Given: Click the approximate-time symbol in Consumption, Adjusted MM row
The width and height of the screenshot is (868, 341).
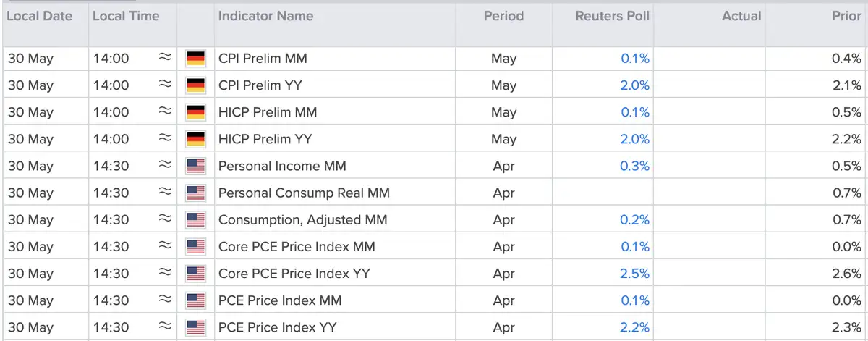Looking at the screenshot, I should tap(164, 219).
